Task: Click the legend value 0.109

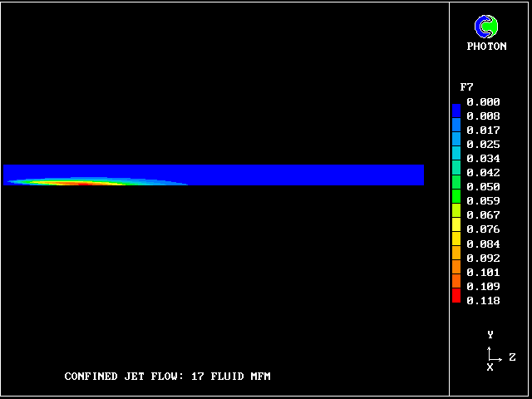Action: pyautogui.click(x=483, y=286)
